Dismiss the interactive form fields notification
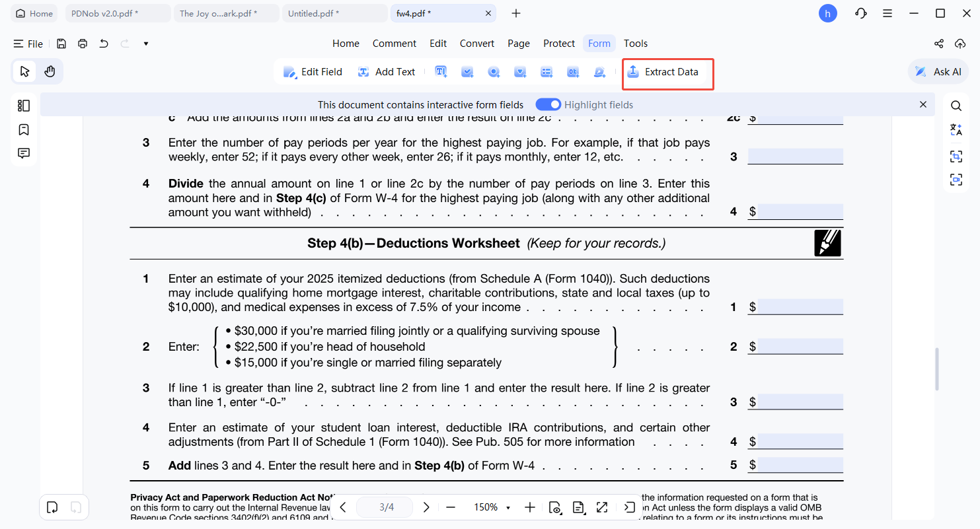Image resolution: width=980 pixels, height=529 pixels. coord(923,104)
